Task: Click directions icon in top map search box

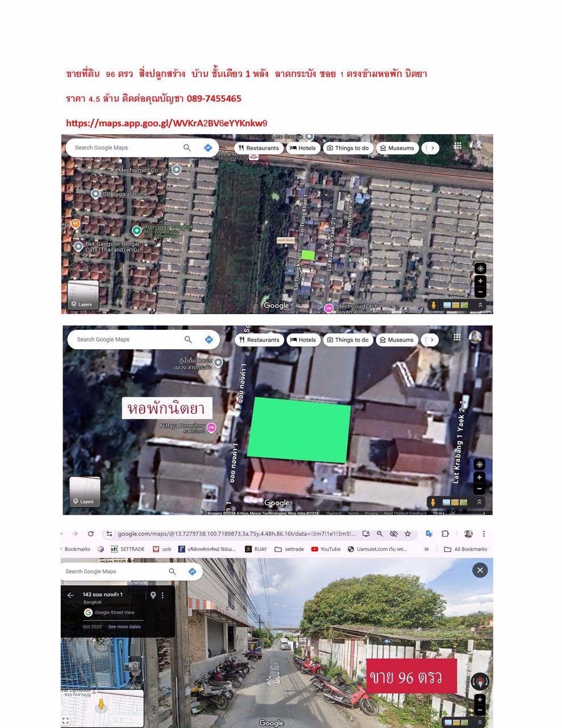Action: tap(208, 148)
